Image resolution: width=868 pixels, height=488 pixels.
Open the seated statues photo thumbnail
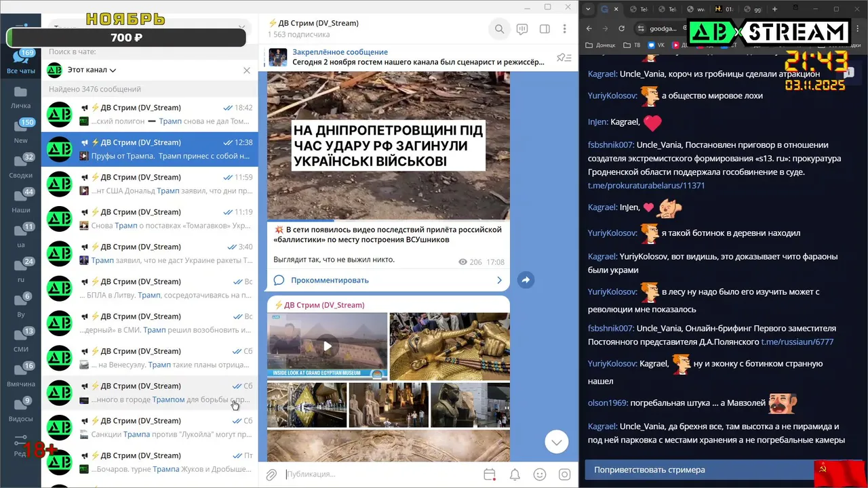tap(389, 405)
